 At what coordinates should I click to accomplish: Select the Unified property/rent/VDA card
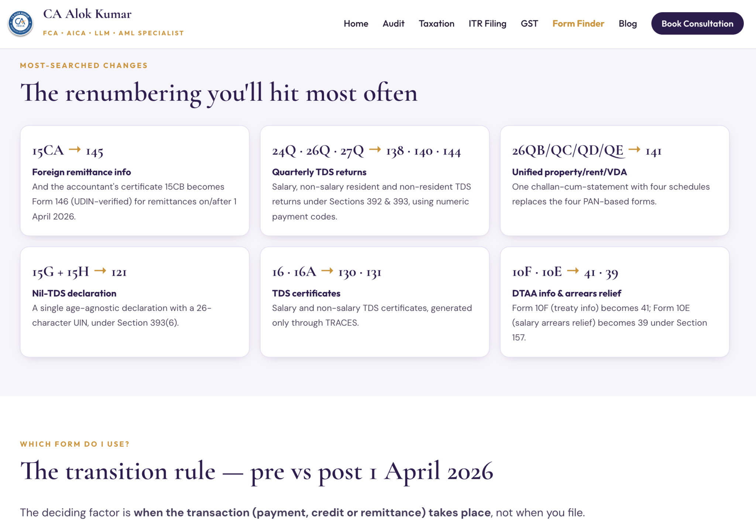[x=615, y=181]
